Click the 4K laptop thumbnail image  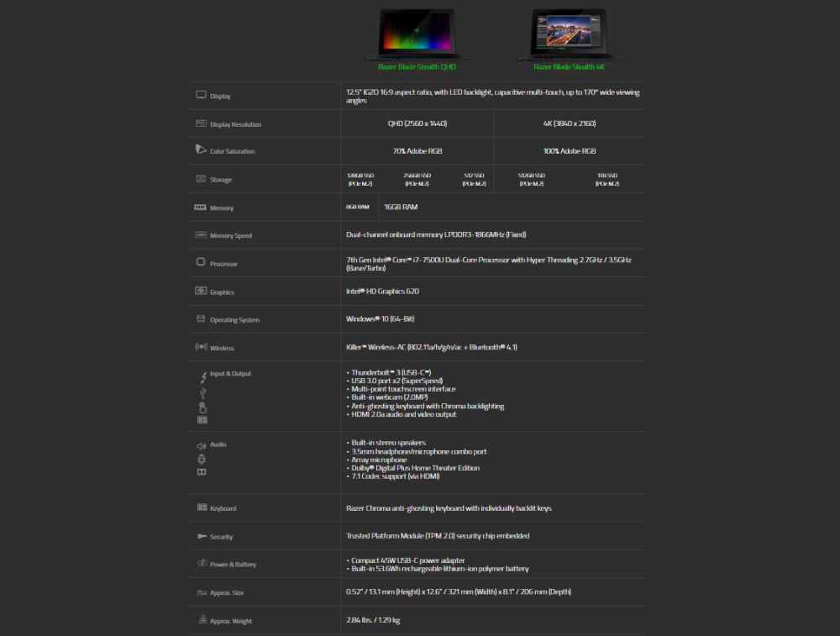tap(570, 32)
